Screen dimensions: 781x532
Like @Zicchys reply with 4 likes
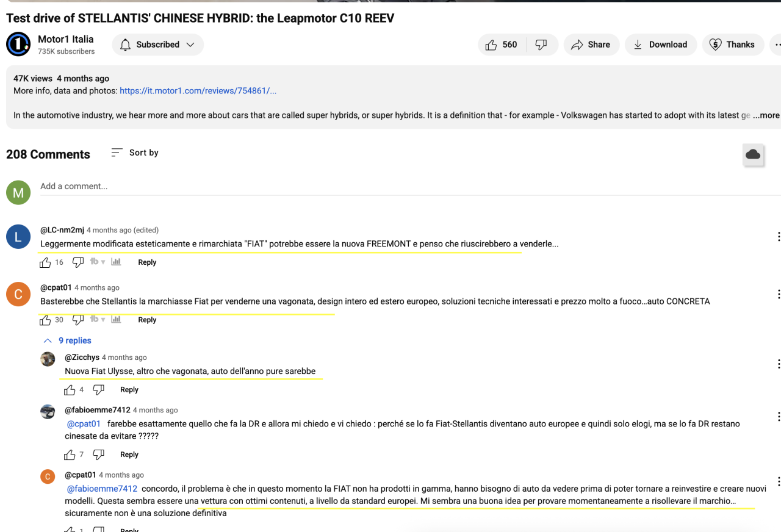coord(70,390)
